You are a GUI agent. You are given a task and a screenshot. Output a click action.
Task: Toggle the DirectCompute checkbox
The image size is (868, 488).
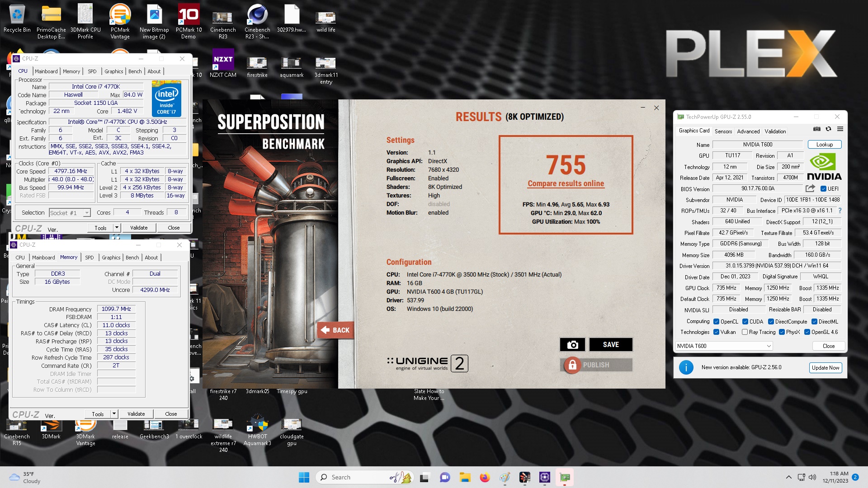click(x=771, y=322)
